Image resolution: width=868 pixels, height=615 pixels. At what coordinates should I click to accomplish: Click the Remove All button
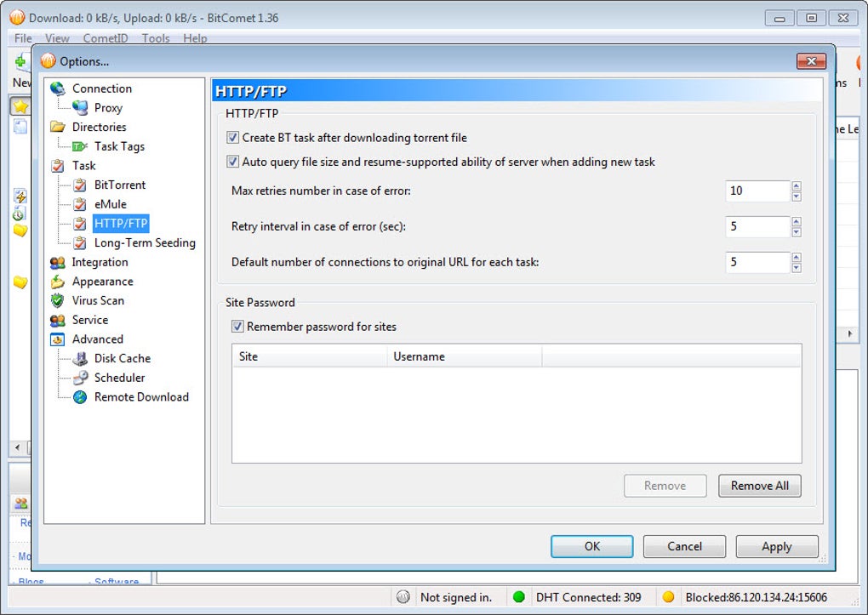point(759,486)
